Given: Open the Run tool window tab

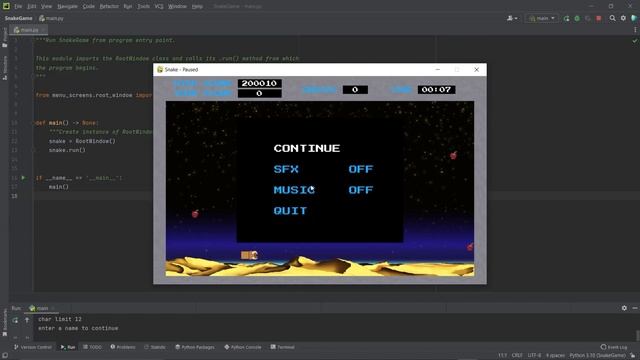Looking at the screenshot, I should [68, 347].
